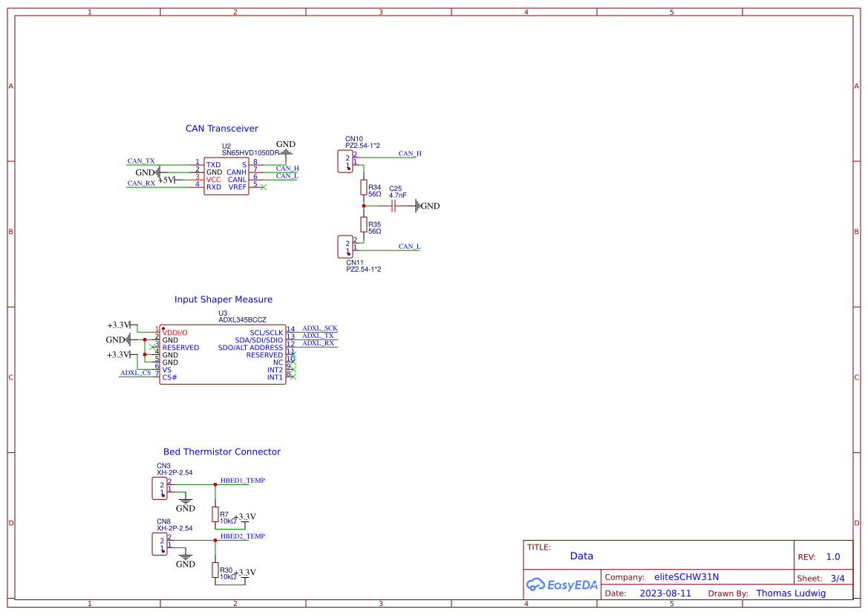Click the HBED2_TEMP net label
This screenshot has height=615, width=868.
click(x=244, y=536)
